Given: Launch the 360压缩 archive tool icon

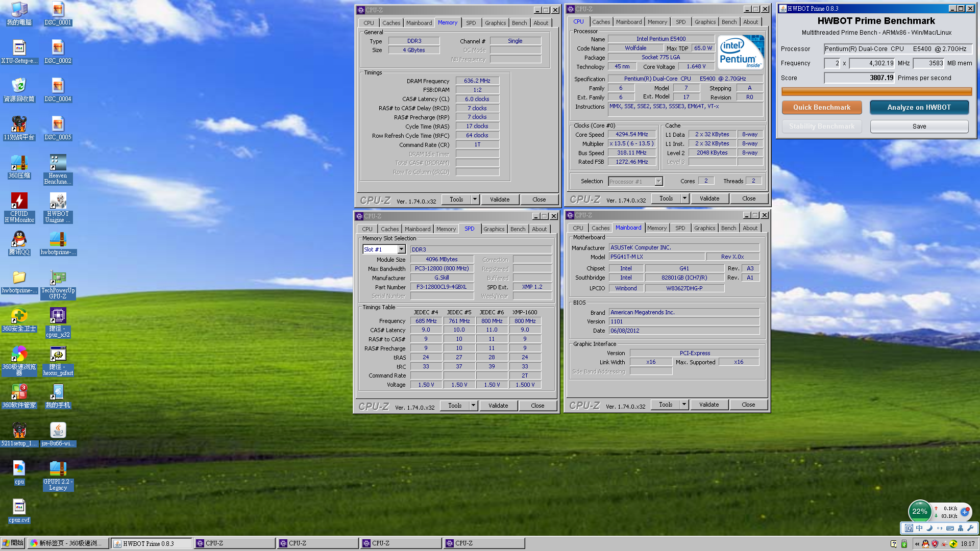Looking at the screenshot, I should click(19, 166).
